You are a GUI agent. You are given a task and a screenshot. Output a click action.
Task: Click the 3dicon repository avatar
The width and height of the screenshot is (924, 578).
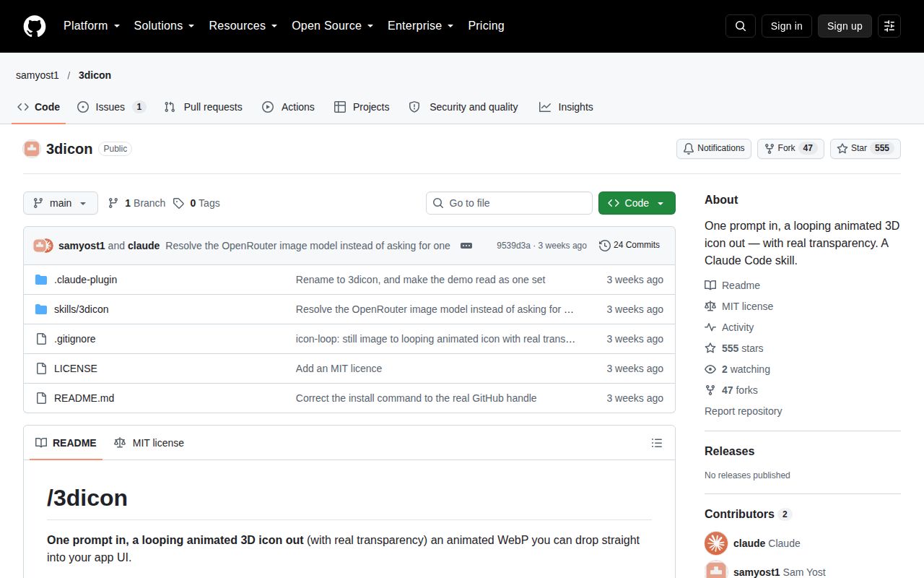(32, 149)
